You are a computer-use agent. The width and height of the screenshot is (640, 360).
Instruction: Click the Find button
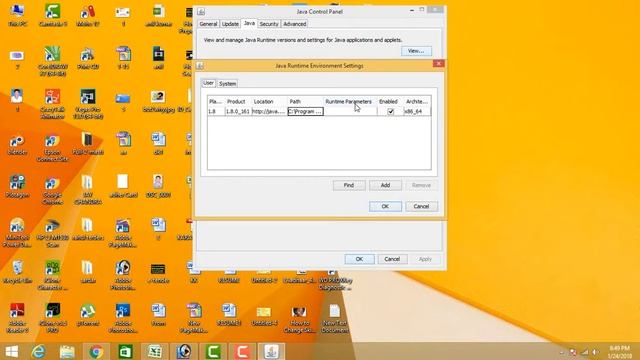349,185
